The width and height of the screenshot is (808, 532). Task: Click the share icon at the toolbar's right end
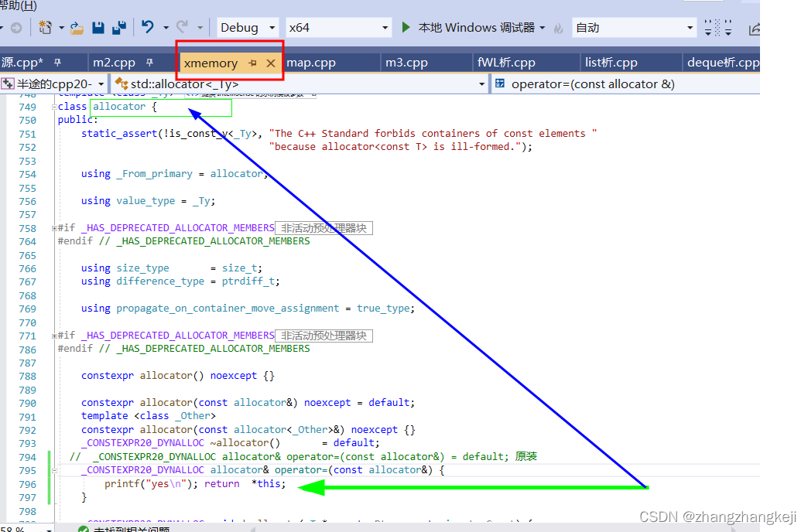[x=754, y=29]
